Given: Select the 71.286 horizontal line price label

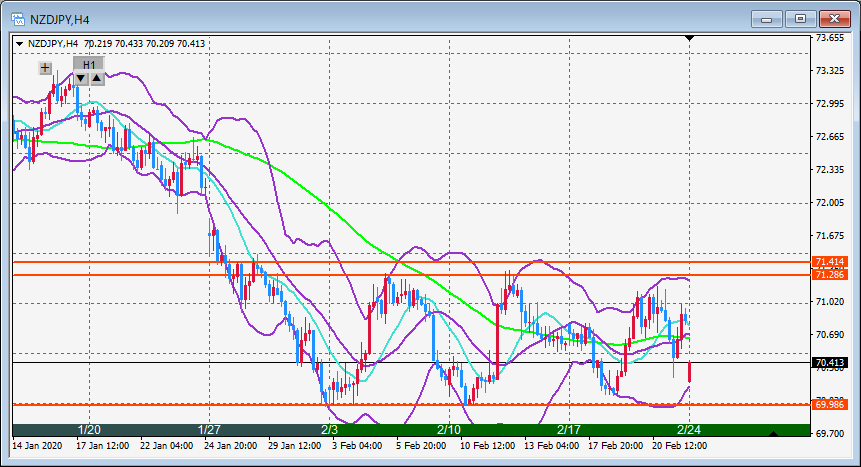Looking at the screenshot, I should [x=830, y=274].
